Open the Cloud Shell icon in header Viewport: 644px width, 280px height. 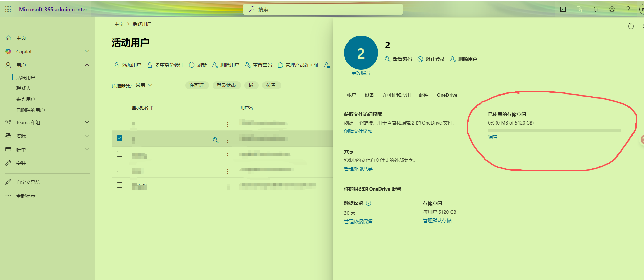(563, 9)
